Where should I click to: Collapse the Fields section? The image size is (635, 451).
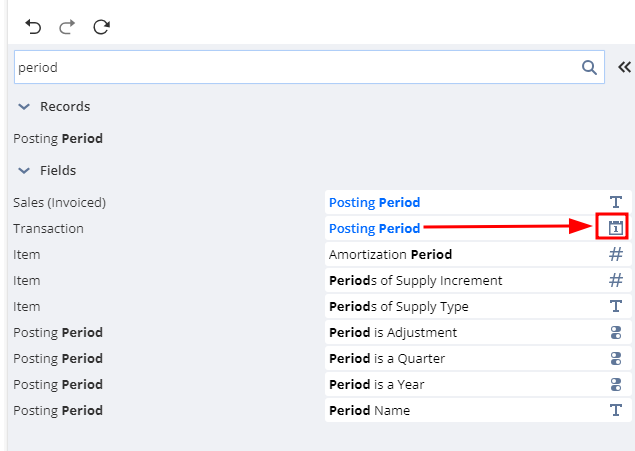pyautogui.click(x=24, y=171)
